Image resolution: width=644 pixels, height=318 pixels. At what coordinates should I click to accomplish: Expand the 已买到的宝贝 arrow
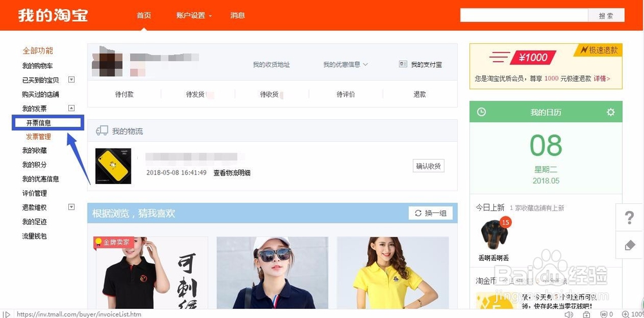pos(71,80)
